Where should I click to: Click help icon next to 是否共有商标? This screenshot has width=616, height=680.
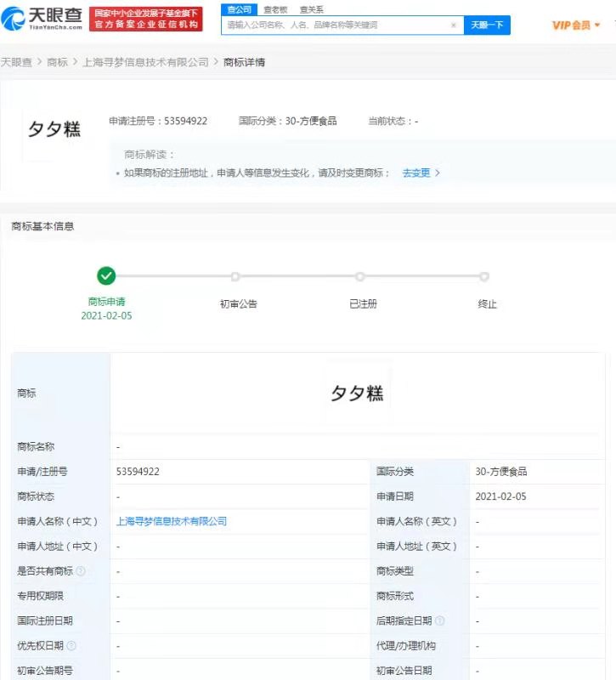pyautogui.click(x=81, y=571)
